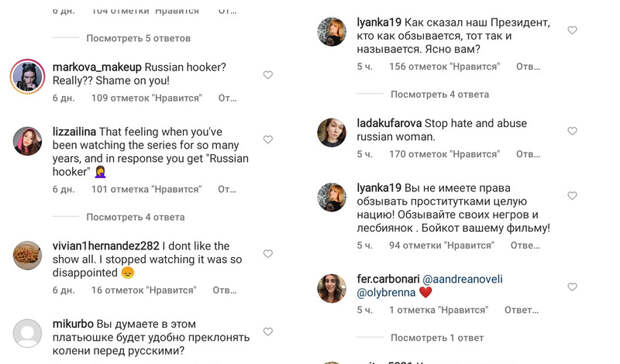Tap the heart beside ladakufarova's comment
The height and width of the screenshot is (364, 620).
[572, 131]
